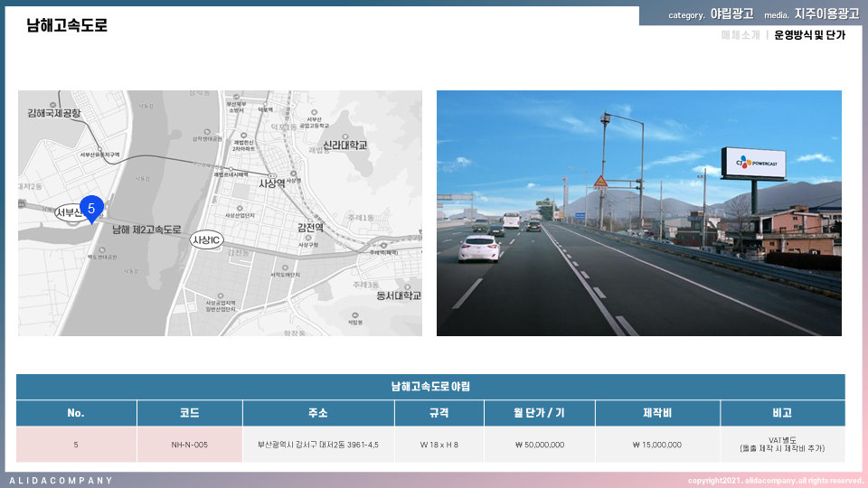Viewport: 868px width, 488px height.
Task: Click the 서부산 oval label on map
Action: (68, 212)
